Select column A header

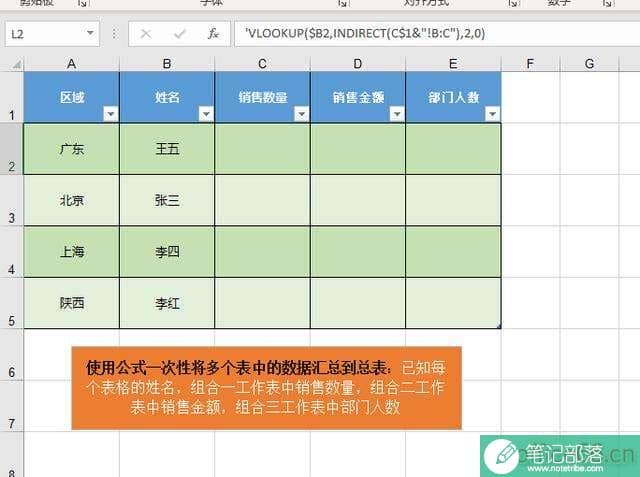click(71, 64)
